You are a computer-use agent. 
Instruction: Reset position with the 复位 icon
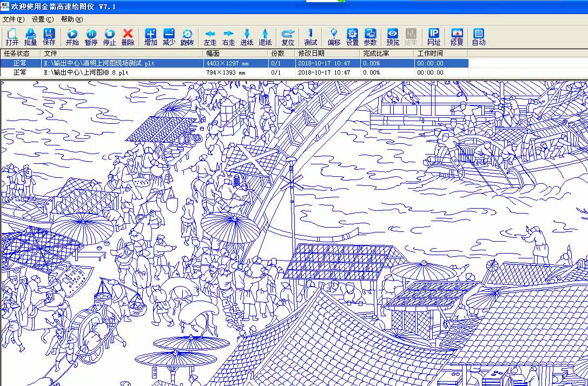point(288,37)
